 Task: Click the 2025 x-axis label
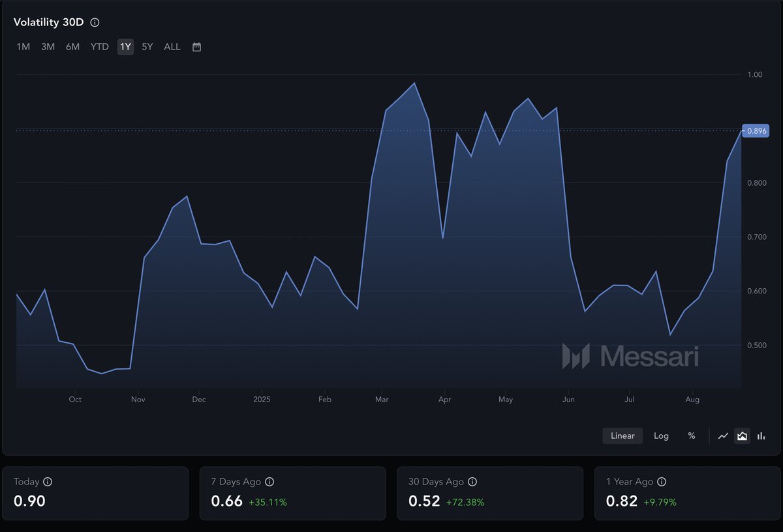tap(262, 399)
